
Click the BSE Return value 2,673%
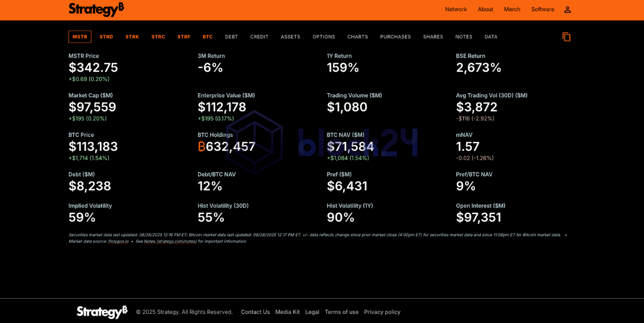[x=479, y=68]
